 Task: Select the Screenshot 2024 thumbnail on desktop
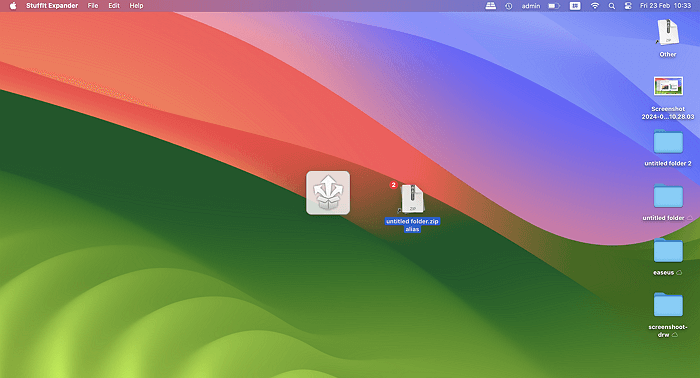[668, 86]
